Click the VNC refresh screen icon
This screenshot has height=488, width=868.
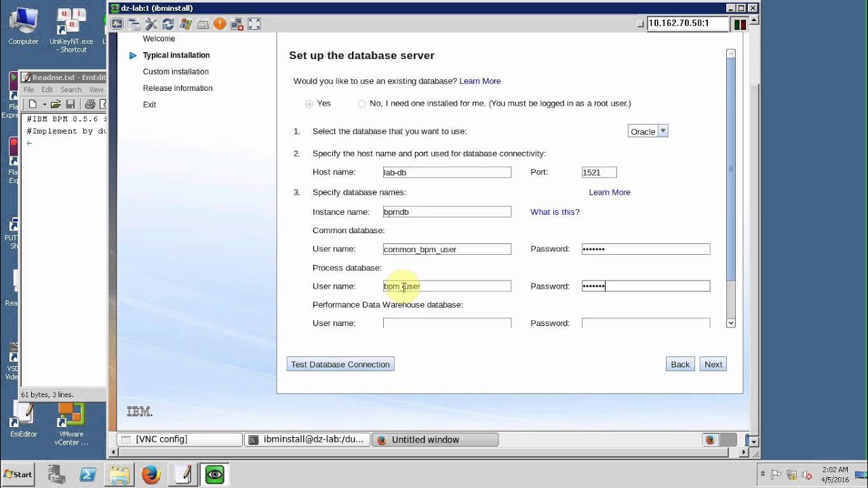point(168,24)
